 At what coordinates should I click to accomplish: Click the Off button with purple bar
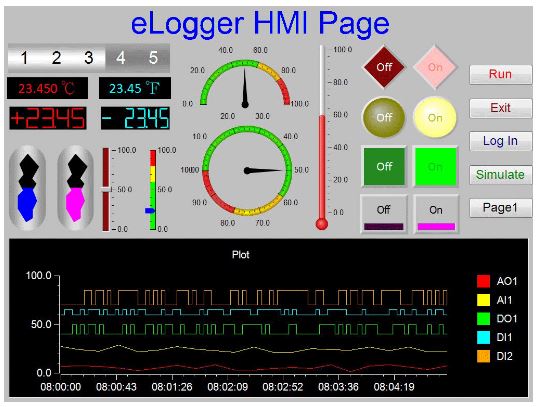[384, 214]
